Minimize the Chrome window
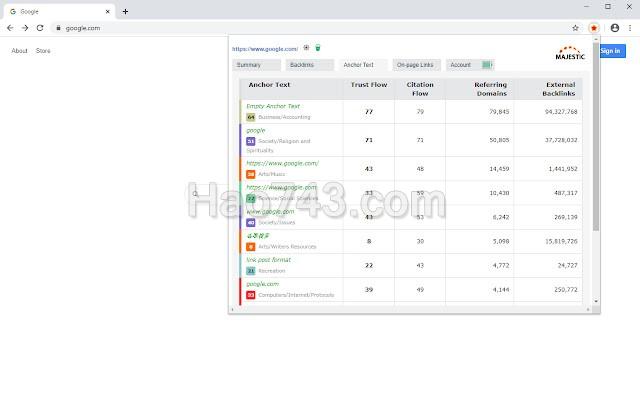The image size is (640, 400). click(587, 7)
